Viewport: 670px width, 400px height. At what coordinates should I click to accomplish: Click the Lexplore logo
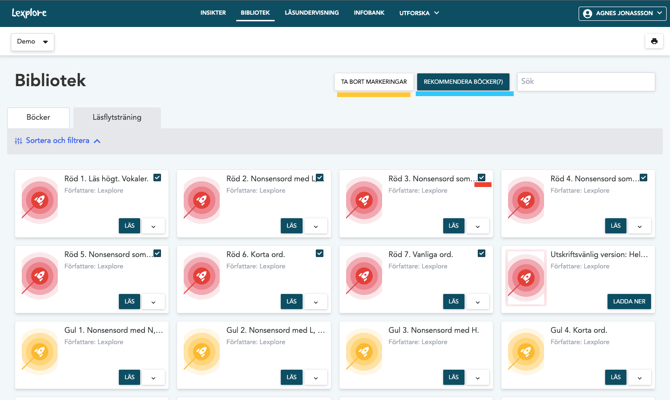pyautogui.click(x=30, y=13)
